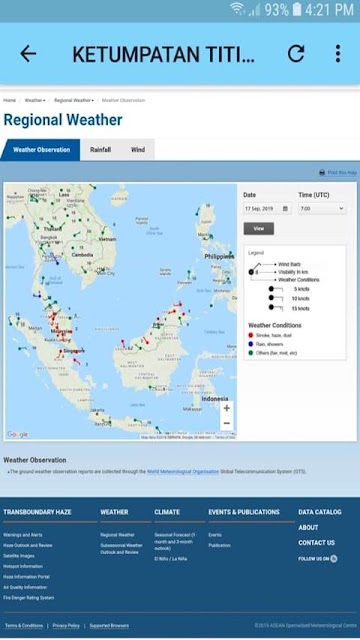Screen dimensions: 360x640
Task: Expand the Weather breadcrumb dropdown
Action: (35, 100)
